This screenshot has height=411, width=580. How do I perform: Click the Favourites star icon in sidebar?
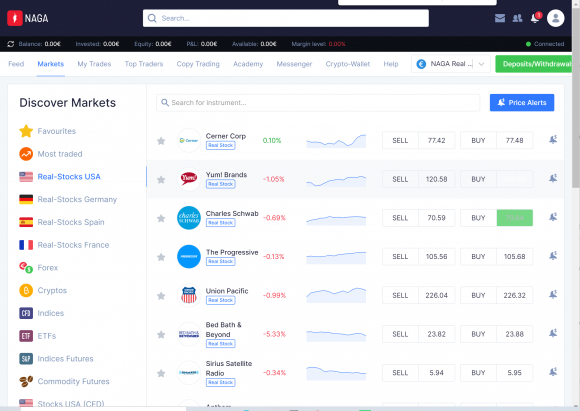(x=26, y=131)
